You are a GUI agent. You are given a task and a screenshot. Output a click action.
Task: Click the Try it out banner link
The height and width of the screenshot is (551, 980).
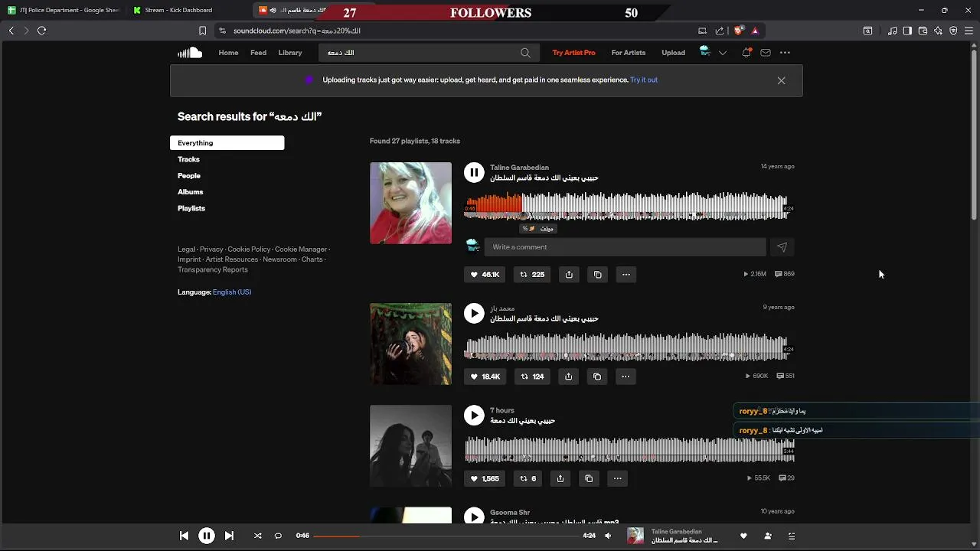(x=644, y=80)
